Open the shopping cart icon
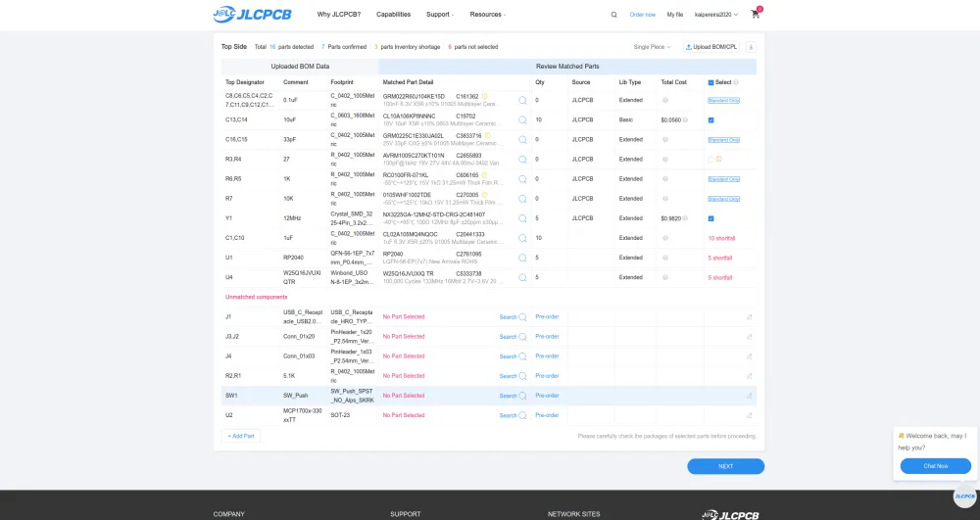 pyautogui.click(x=755, y=15)
